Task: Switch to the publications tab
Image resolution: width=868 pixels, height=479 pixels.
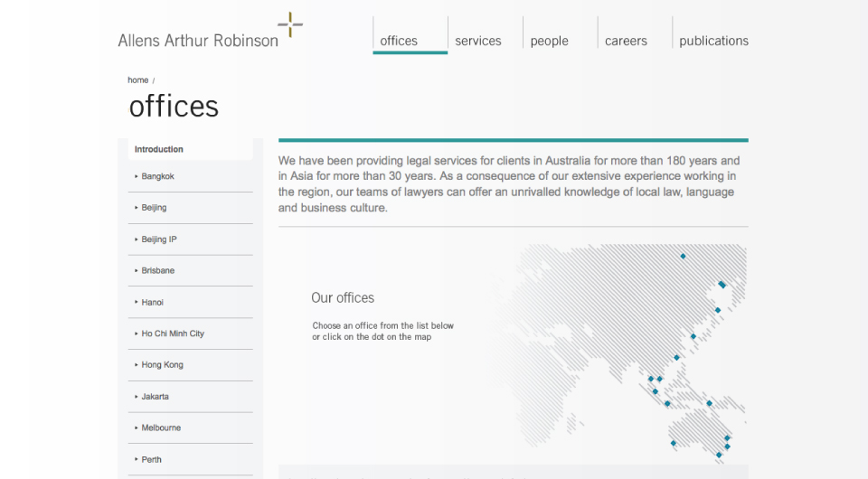Action: [713, 41]
